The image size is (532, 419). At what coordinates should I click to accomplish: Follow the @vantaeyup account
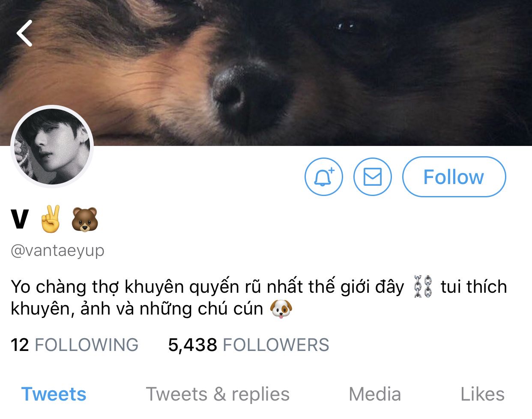point(454,177)
